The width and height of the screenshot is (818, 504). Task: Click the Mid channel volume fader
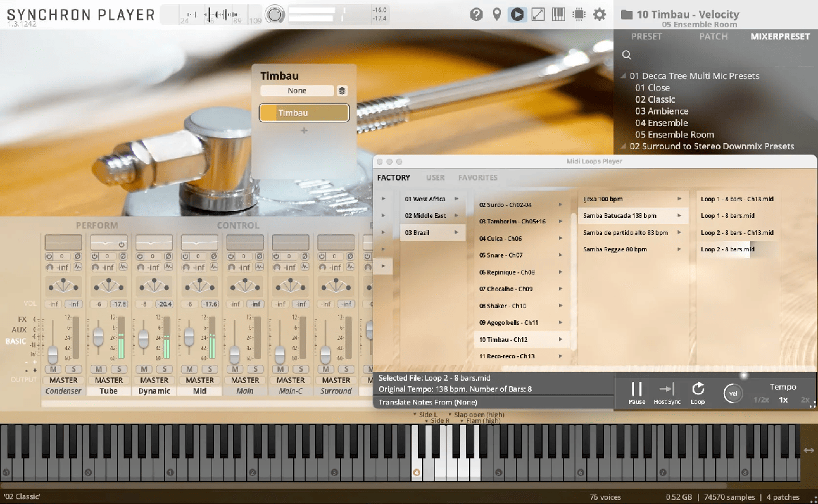click(189, 336)
